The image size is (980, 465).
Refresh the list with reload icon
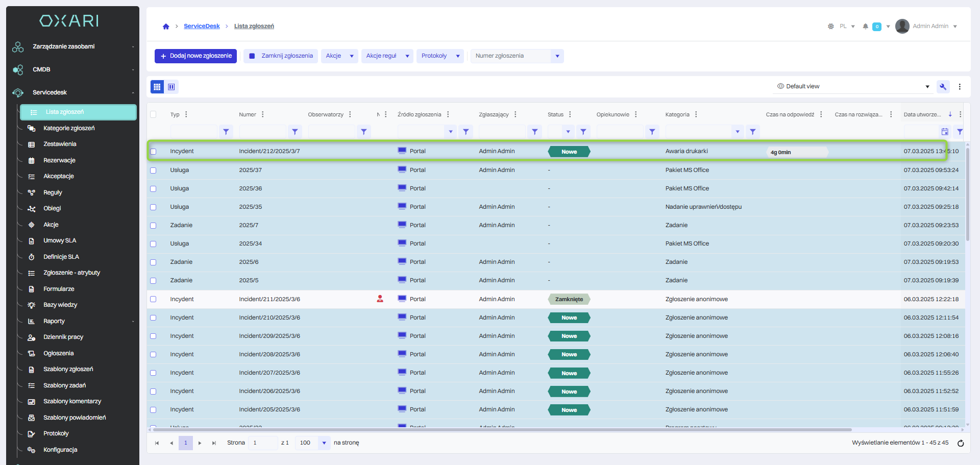click(x=960, y=443)
